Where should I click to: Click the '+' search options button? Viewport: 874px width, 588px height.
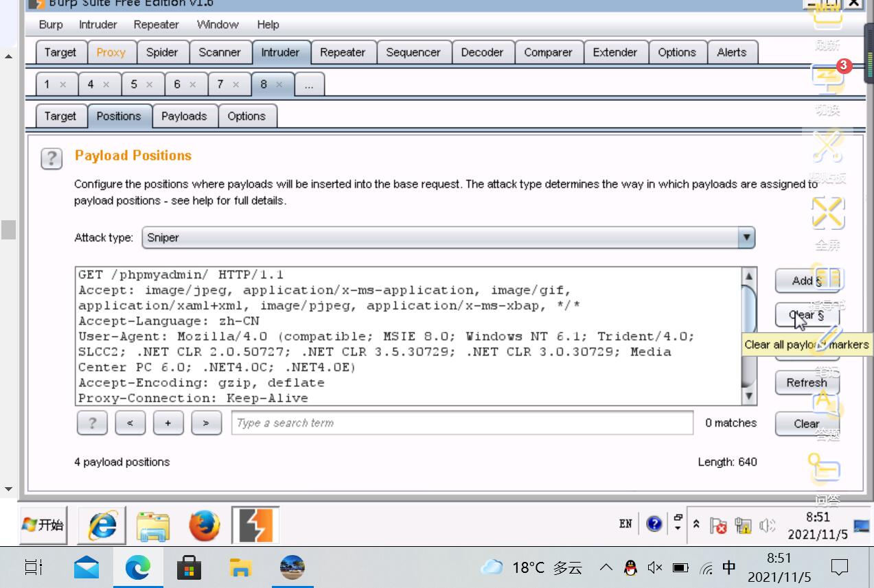pyautogui.click(x=168, y=423)
